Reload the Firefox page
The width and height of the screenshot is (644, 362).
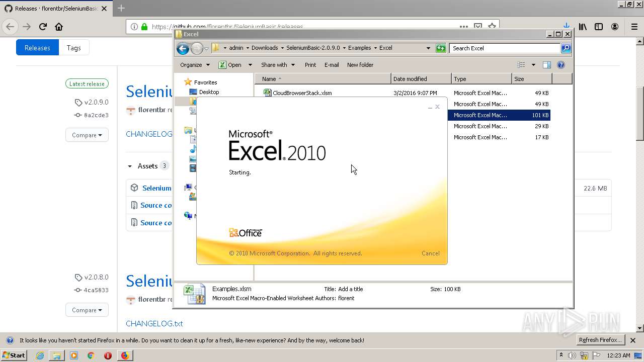click(43, 27)
